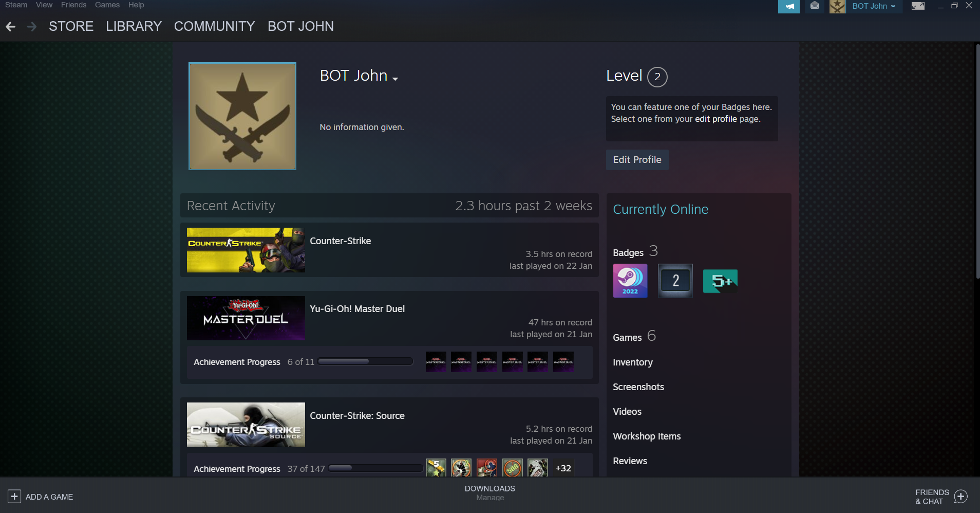980x513 pixels.
Task: Open the Friends menu in the menu bar
Action: pos(73,5)
